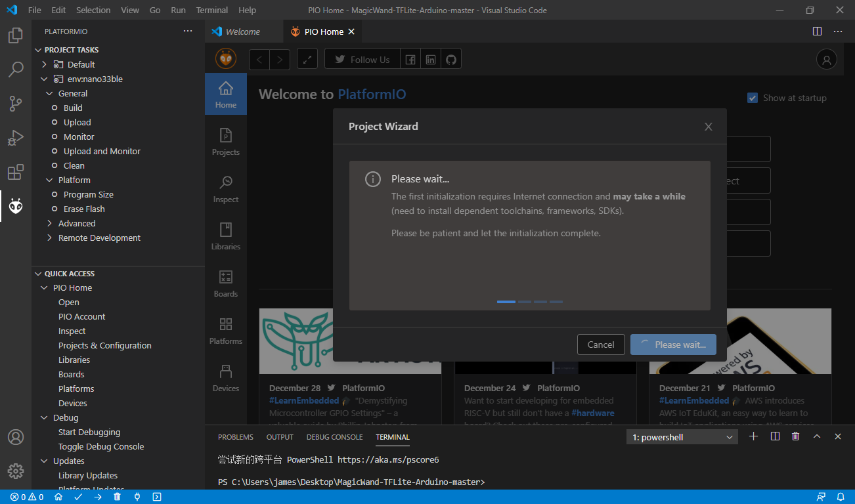Open Search in the activity bar
855x504 pixels.
click(16, 69)
